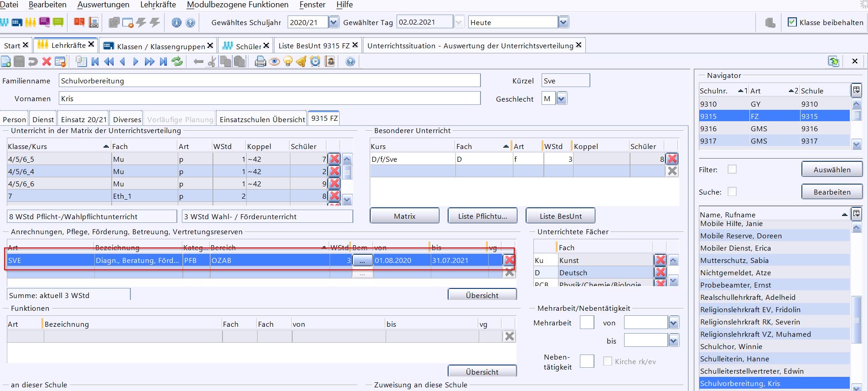868x391 pixels.
Task: Open the Heute day selection dropdown
Action: pos(563,22)
